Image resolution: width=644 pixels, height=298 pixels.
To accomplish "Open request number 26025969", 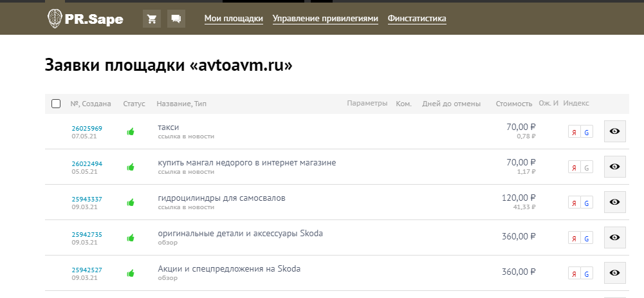I will point(87,128).
